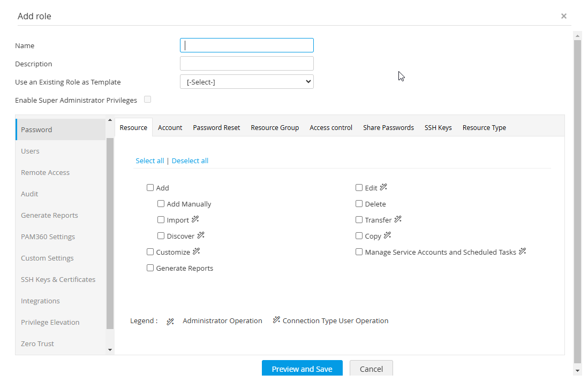Enable the Delete permission checkbox
Screen dimensions: 588x382
pyautogui.click(x=359, y=204)
